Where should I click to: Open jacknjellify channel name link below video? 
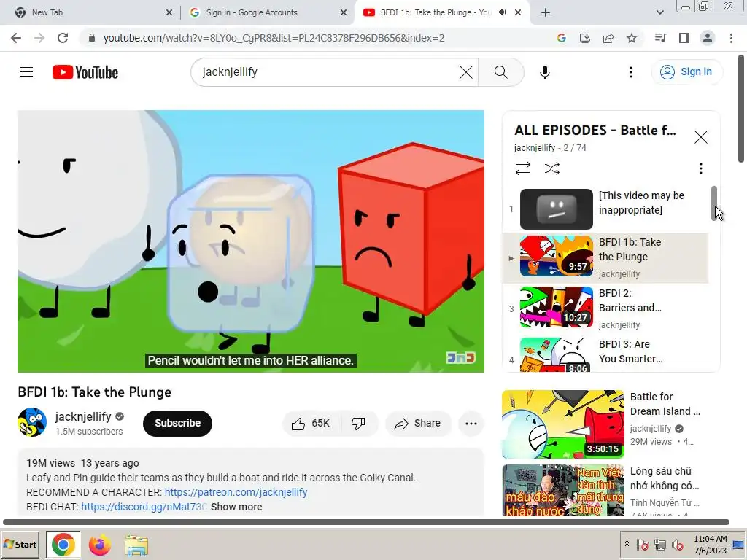click(x=83, y=416)
